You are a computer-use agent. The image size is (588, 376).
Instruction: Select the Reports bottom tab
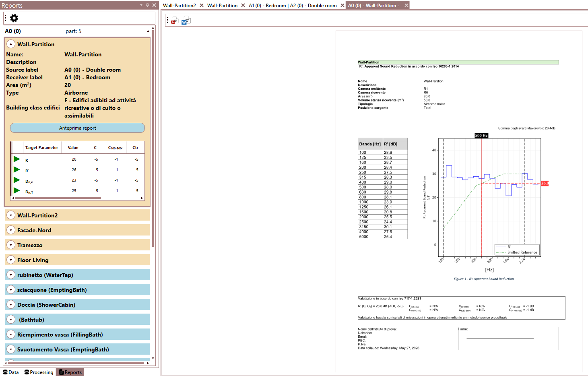click(x=70, y=372)
